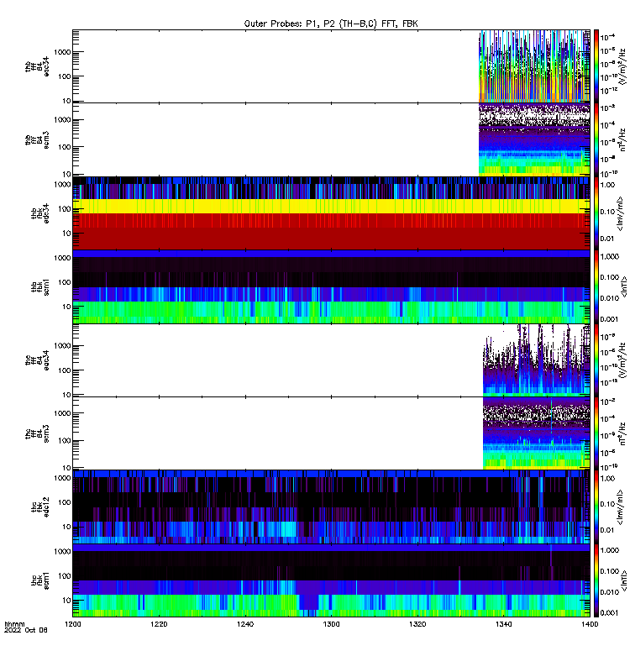The height and width of the screenshot is (672, 630).
Task: Click the "thc fff 64 scm3" panel label
Action: 37,433
